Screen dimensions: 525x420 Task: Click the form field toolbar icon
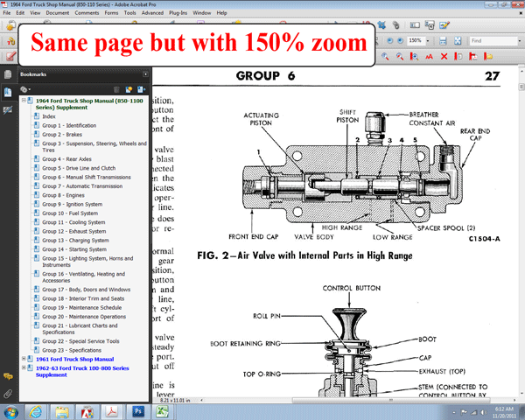[x=415, y=25]
